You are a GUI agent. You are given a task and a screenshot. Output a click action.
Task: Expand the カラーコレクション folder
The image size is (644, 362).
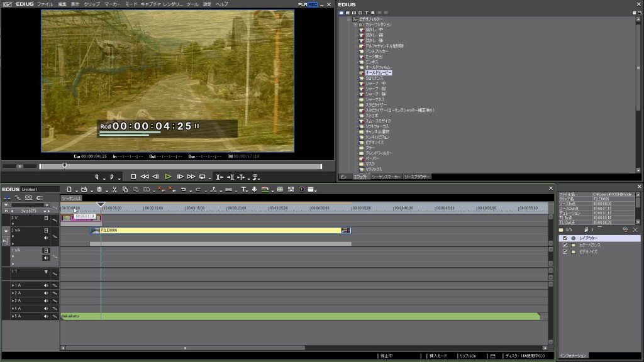(355, 25)
